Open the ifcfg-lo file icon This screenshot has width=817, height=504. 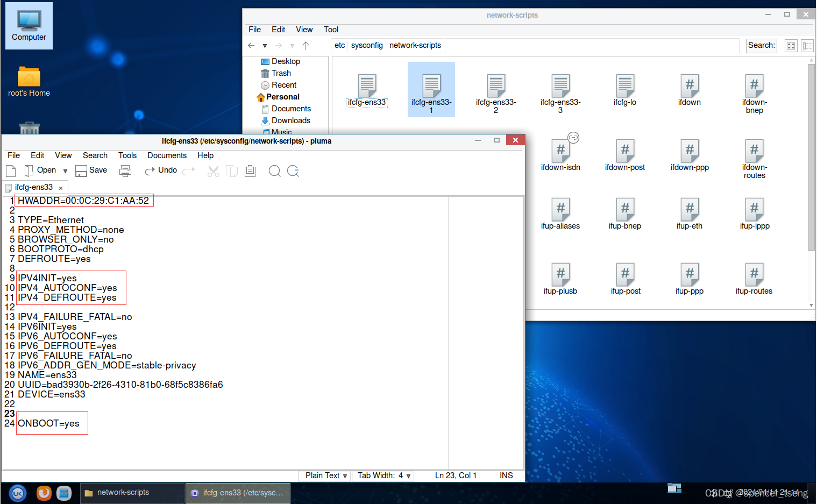point(624,86)
